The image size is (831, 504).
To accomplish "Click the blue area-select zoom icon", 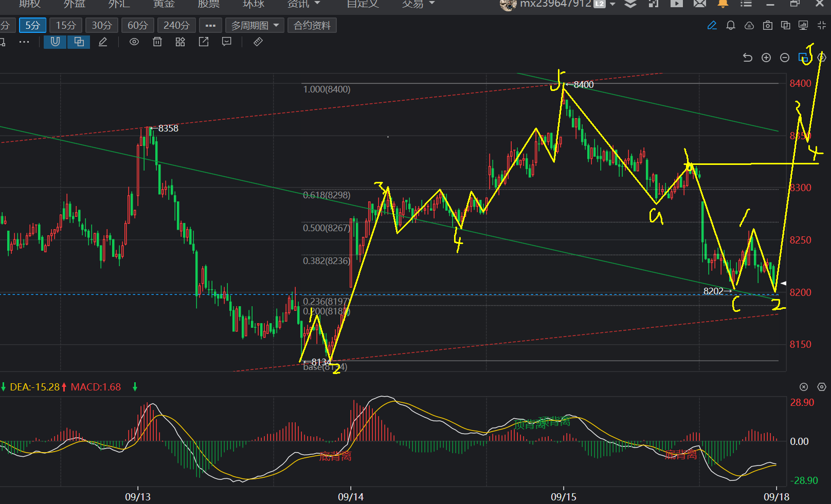I will [803, 58].
